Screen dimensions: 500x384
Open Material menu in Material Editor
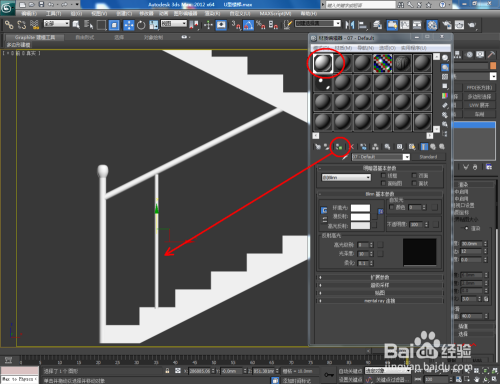343,48
